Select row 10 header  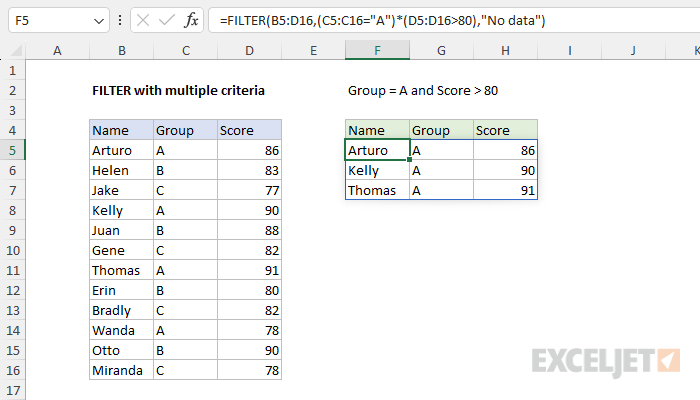click(12, 250)
